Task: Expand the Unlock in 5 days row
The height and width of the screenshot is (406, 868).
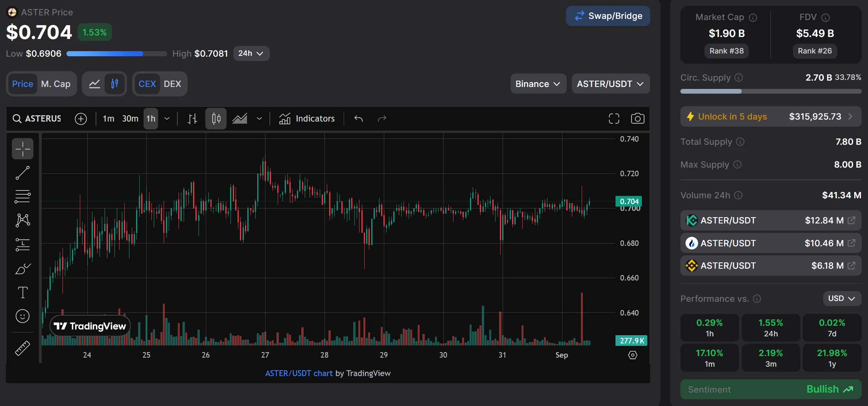Action: coord(770,116)
